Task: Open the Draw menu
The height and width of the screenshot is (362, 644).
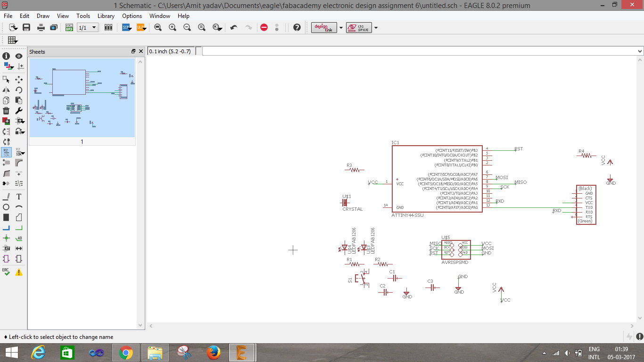Action: [x=43, y=16]
